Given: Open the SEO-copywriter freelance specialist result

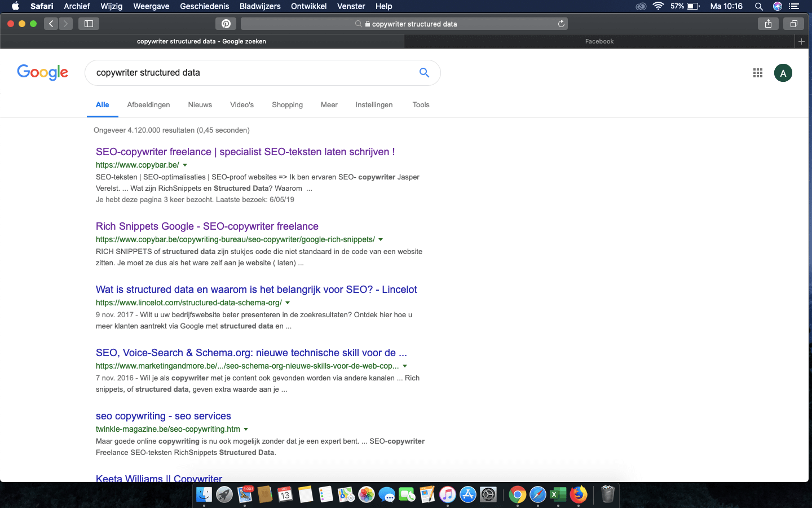Looking at the screenshot, I should [245, 152].
